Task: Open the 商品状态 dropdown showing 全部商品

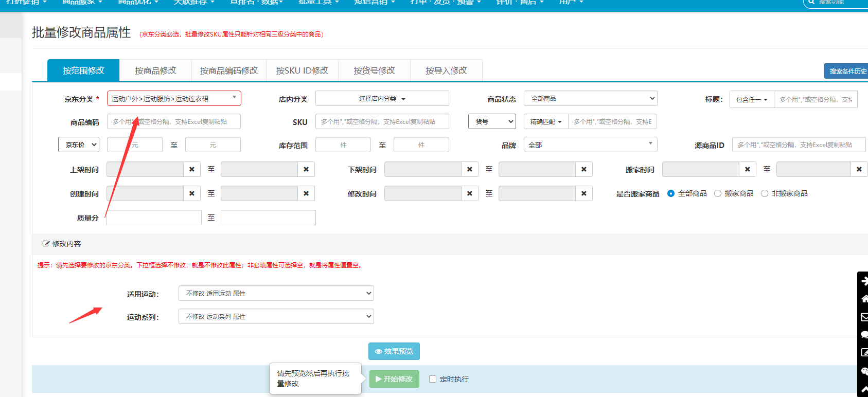Action: click(590, 98)
